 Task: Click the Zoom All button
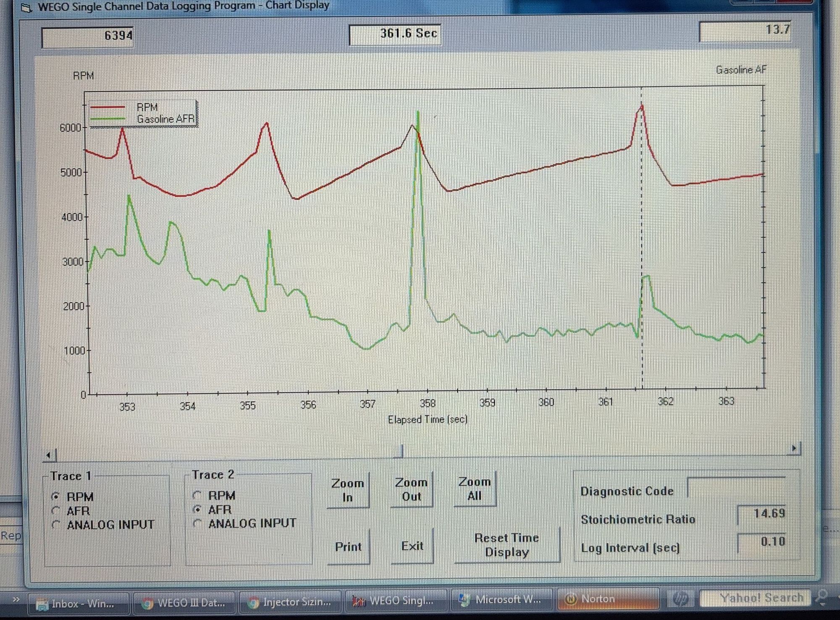(x=474, y=489)
